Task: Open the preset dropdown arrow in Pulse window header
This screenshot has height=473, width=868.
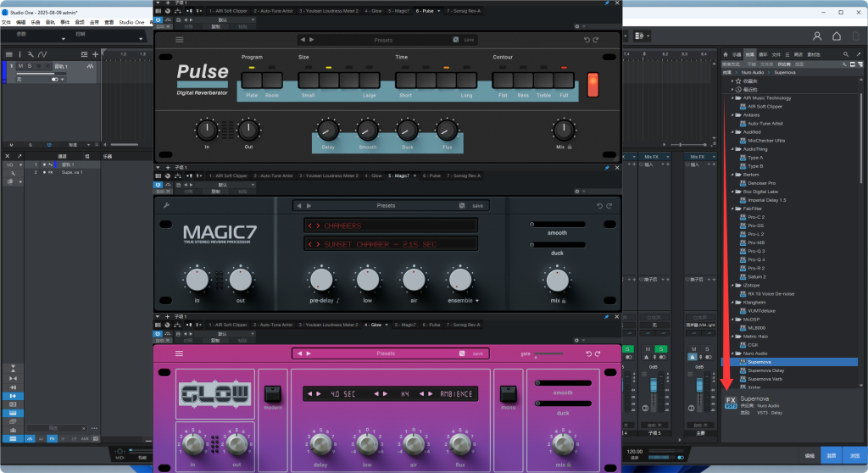Action: [x=253, y=20]
